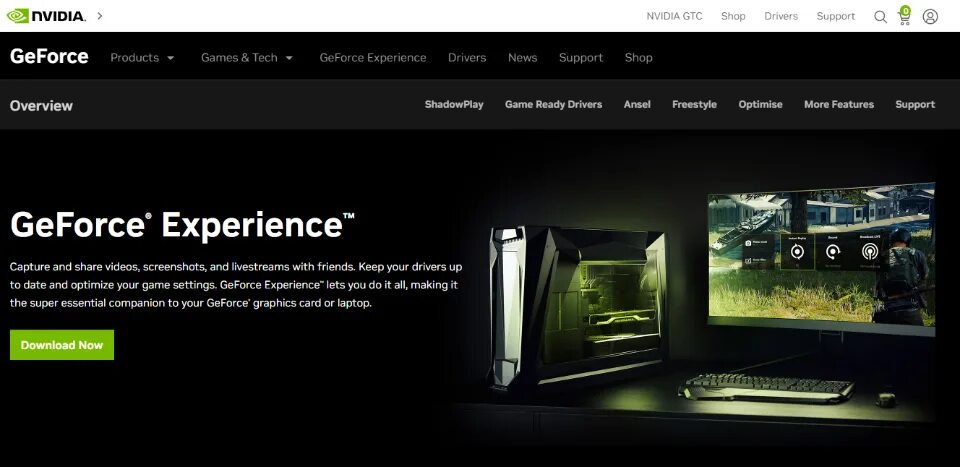Click the chevron arrow beside NVIDIA logo
Screen dimensions: 960x467
100,16
